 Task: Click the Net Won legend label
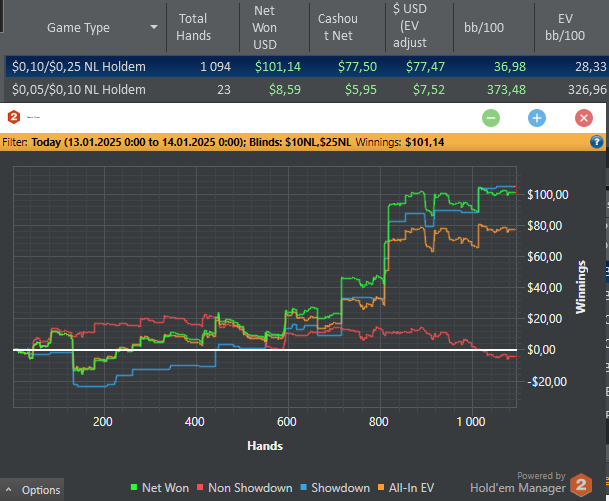pos(165,488)
